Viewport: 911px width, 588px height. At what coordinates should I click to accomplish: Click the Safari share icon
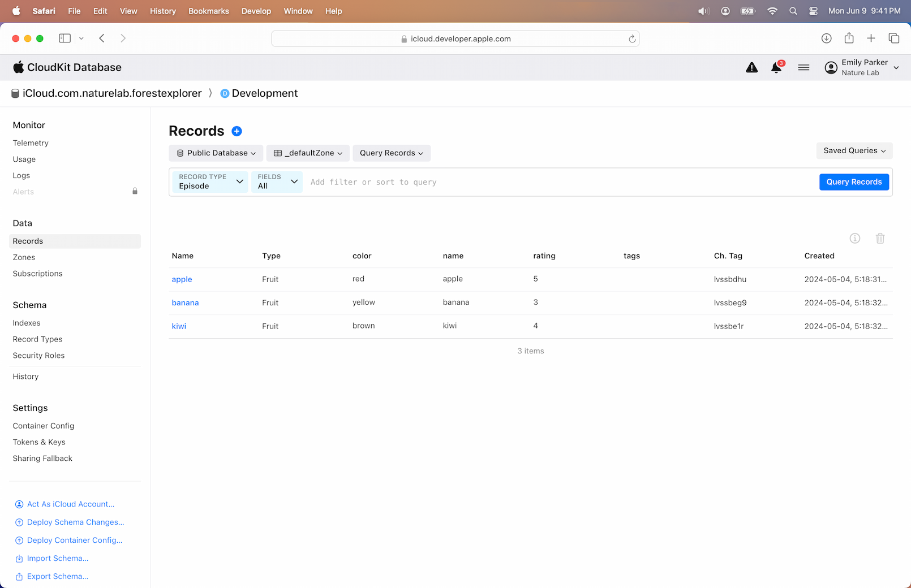pyautogui.click(x=849, y=38)
